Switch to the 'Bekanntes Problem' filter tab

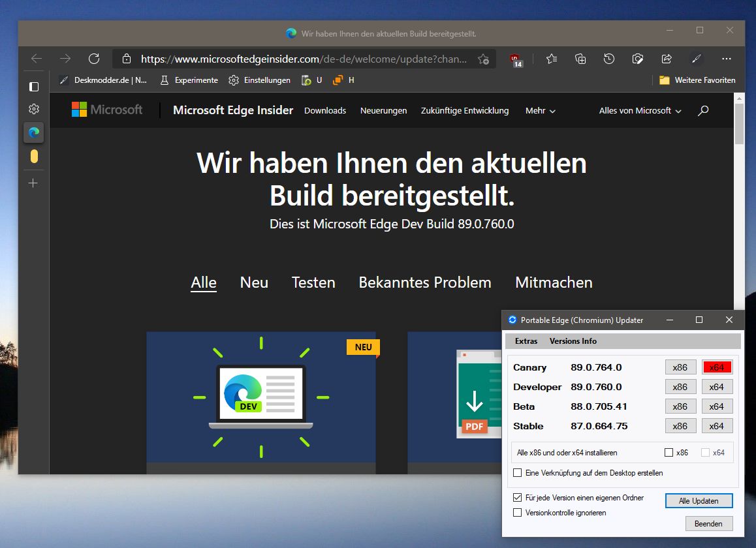click(425, 282)
